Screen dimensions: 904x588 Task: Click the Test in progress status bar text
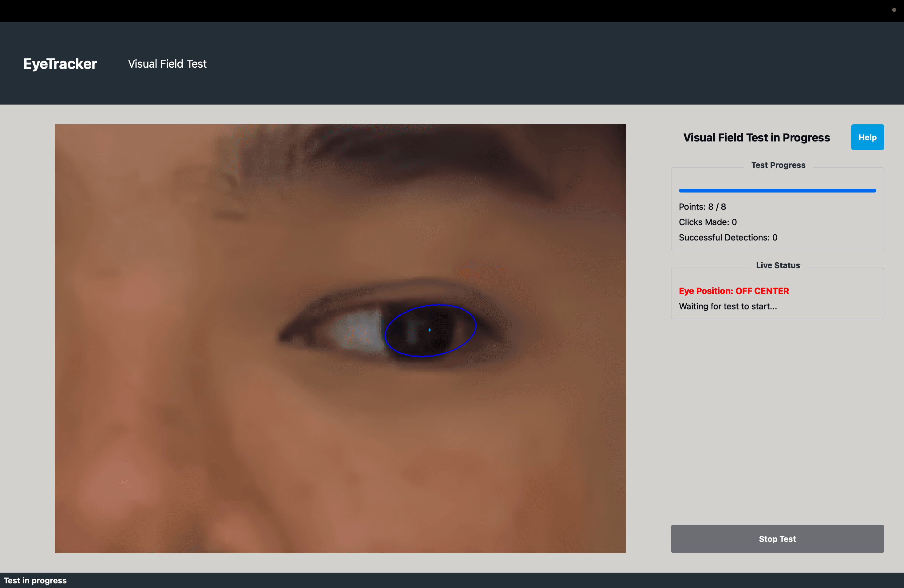pyautogui.click(x=35, y=580)
